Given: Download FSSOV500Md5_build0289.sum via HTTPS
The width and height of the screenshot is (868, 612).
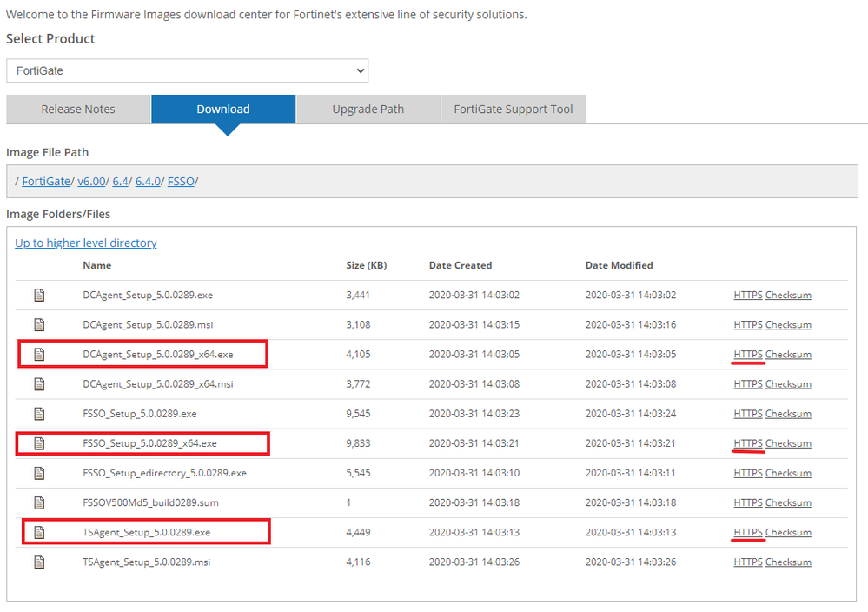Looking at the screenshot, I should (x=748, y=502).
